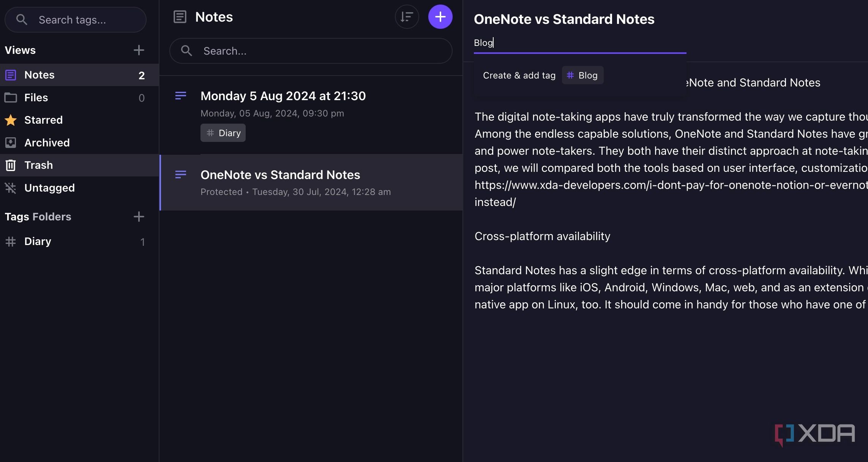Click the Search tags field

coord(75,19)
